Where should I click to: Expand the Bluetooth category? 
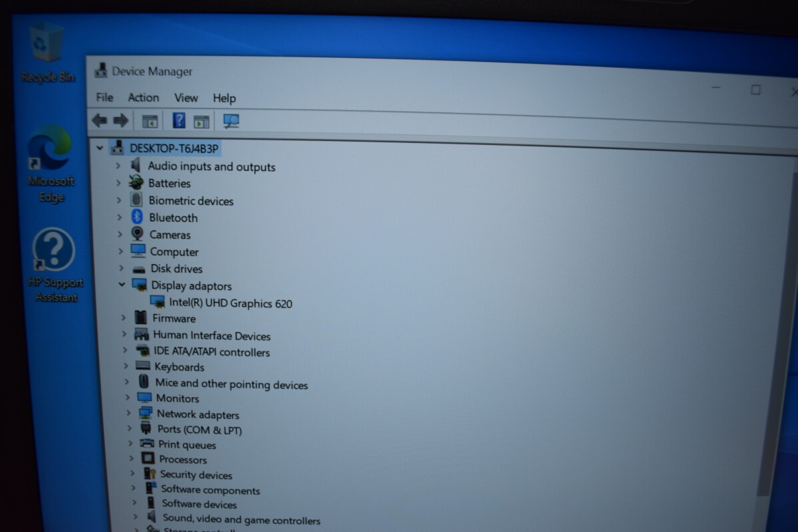[x=120, y=217]
